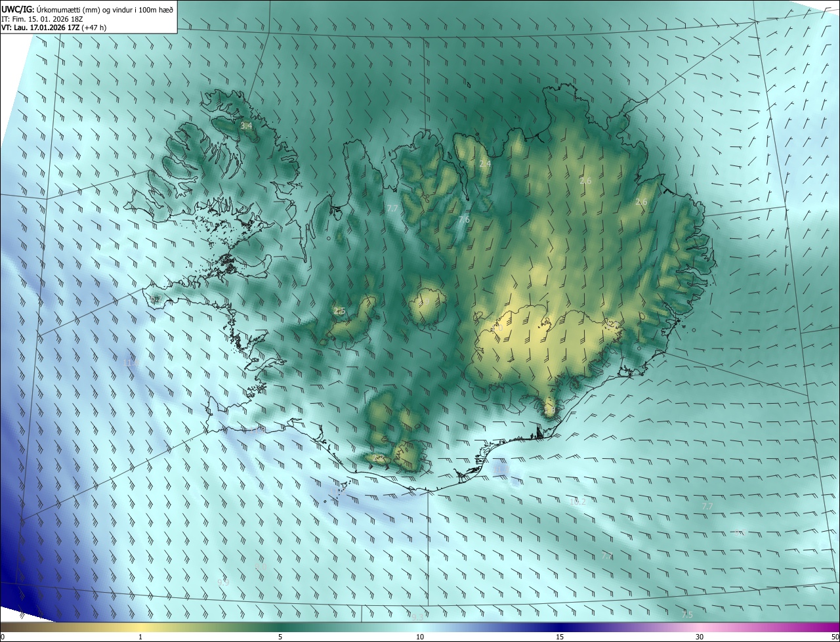Image resolution: width=840 pixels, height=642 pixels.
Task: Click the '2.4' value on the map
Action: (485, 163)
